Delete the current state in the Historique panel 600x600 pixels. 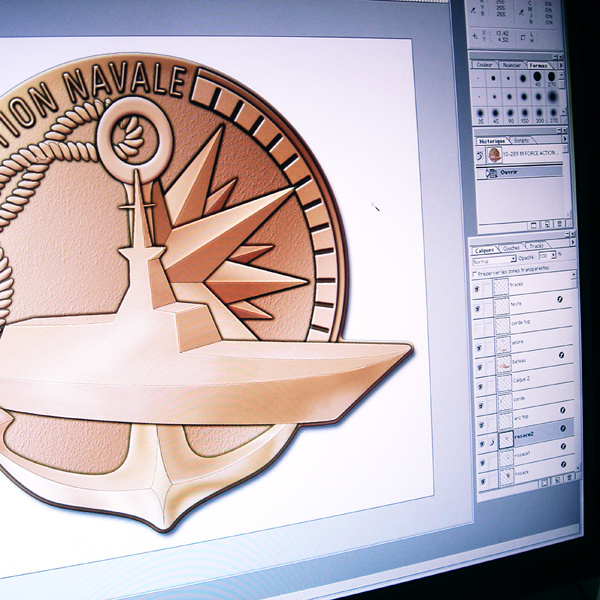click(x=559, y=223)
